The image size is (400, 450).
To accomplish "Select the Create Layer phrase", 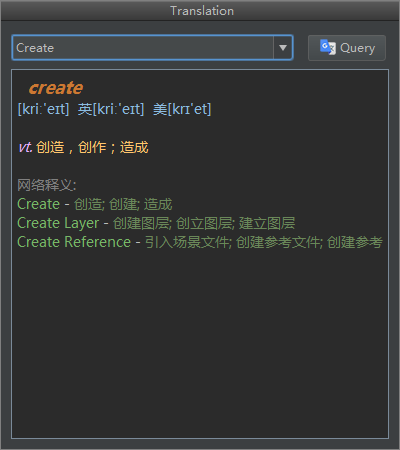I will [58, 223].
